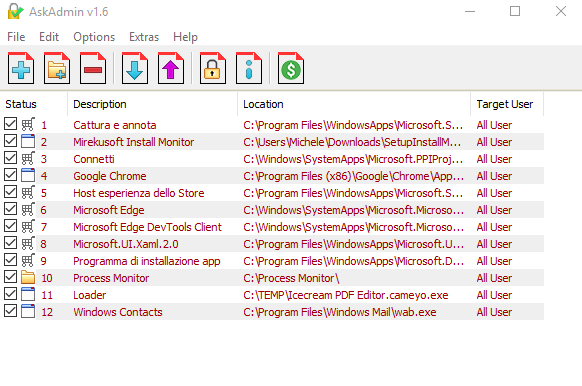The height and width of the screenshot is (386, 582).
Task: Click All User in the Loader row
Action: pyautogui.click(x=494, y=295)
